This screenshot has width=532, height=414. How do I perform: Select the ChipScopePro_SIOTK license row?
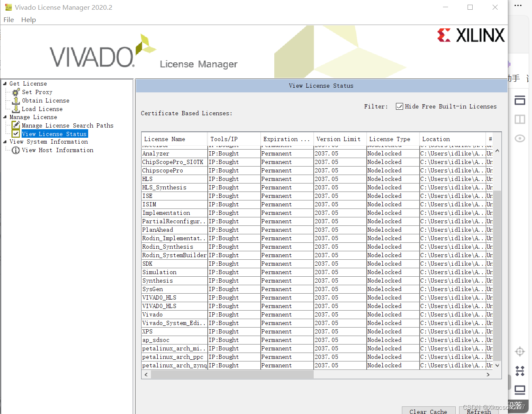[x=317, y=162]
